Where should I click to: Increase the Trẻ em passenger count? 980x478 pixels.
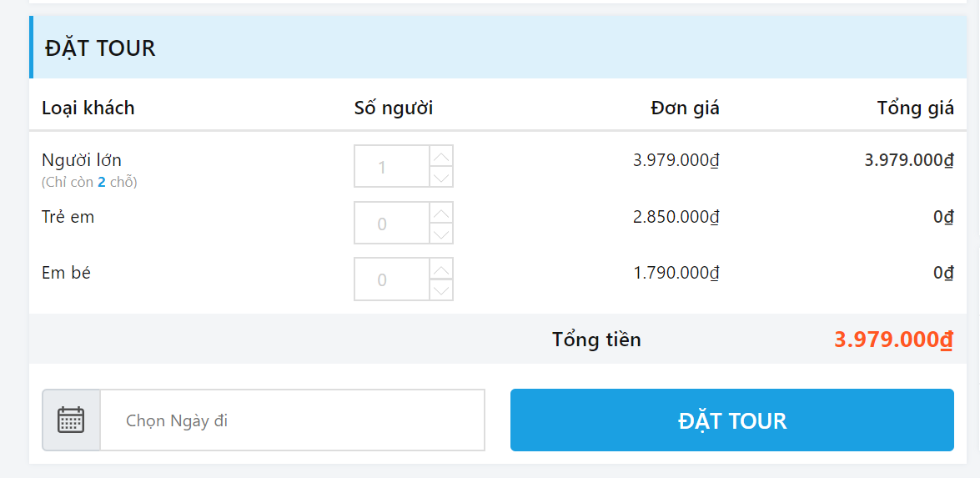(441, 212)
